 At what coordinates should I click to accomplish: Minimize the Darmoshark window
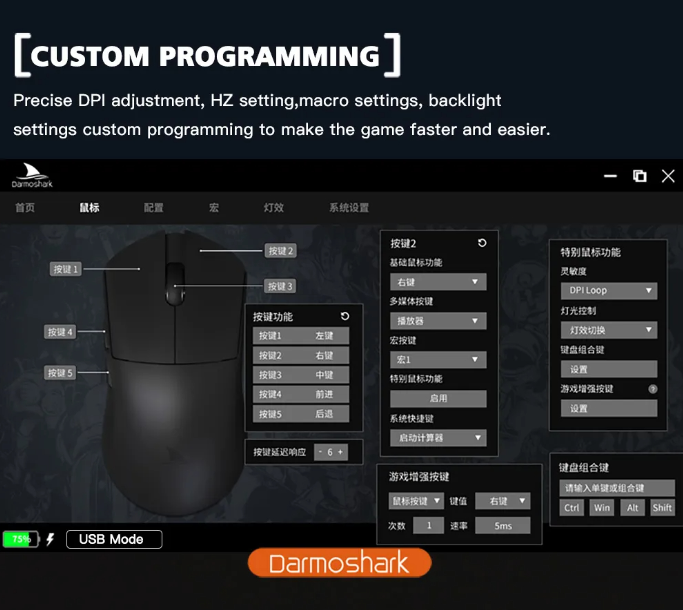click(610, 176)
